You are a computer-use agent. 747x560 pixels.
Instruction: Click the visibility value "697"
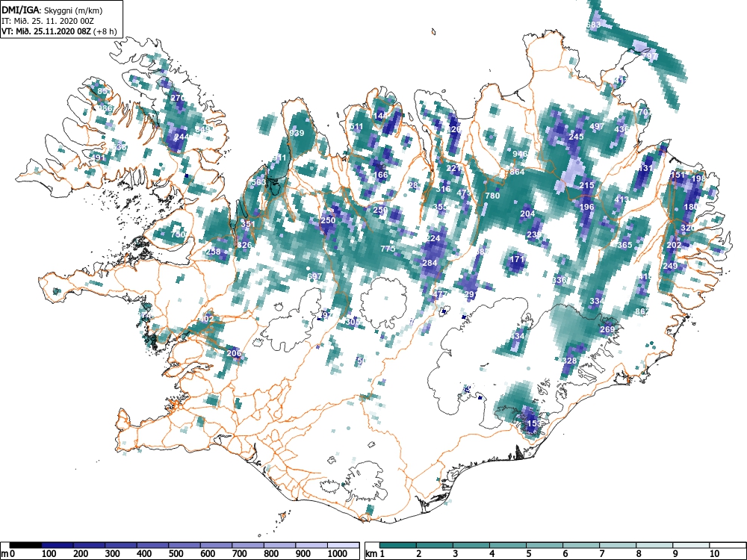coord(314,276)
